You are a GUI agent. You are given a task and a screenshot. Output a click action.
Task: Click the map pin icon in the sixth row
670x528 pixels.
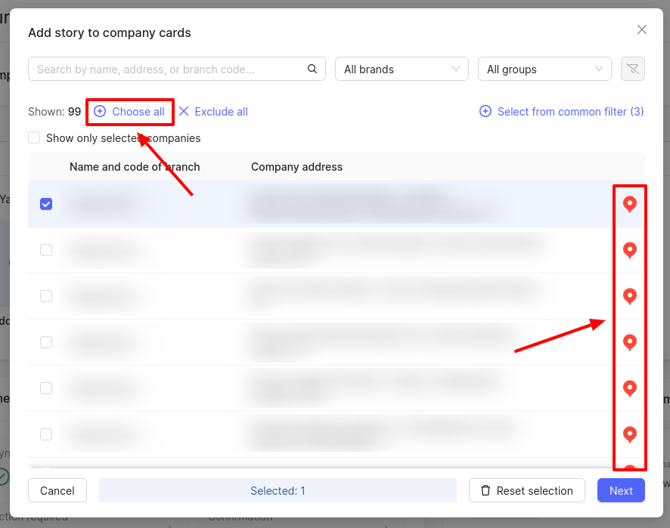[629, 434]
